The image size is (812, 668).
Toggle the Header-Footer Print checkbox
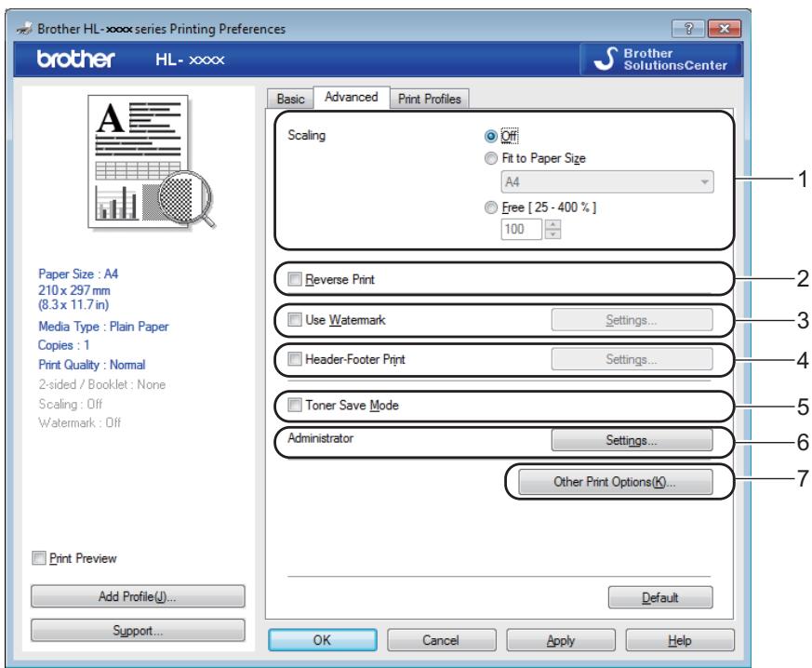[x=294, y=358]
